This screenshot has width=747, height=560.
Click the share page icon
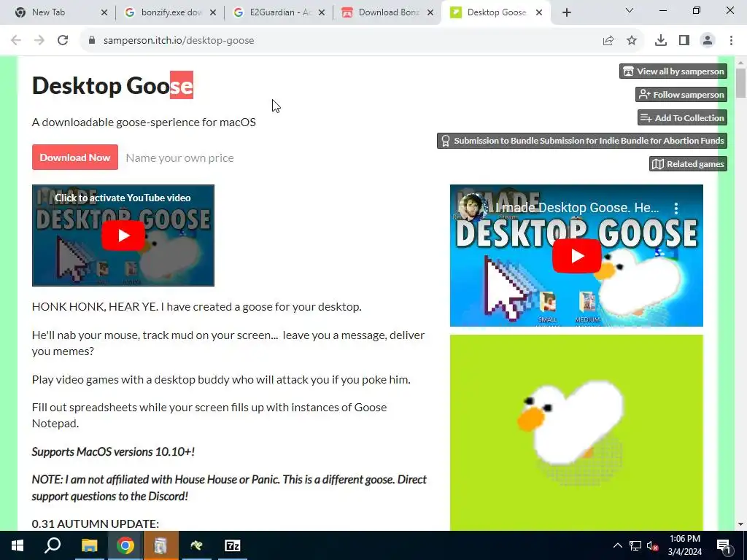pyautogui.click(x=608, y=41)
